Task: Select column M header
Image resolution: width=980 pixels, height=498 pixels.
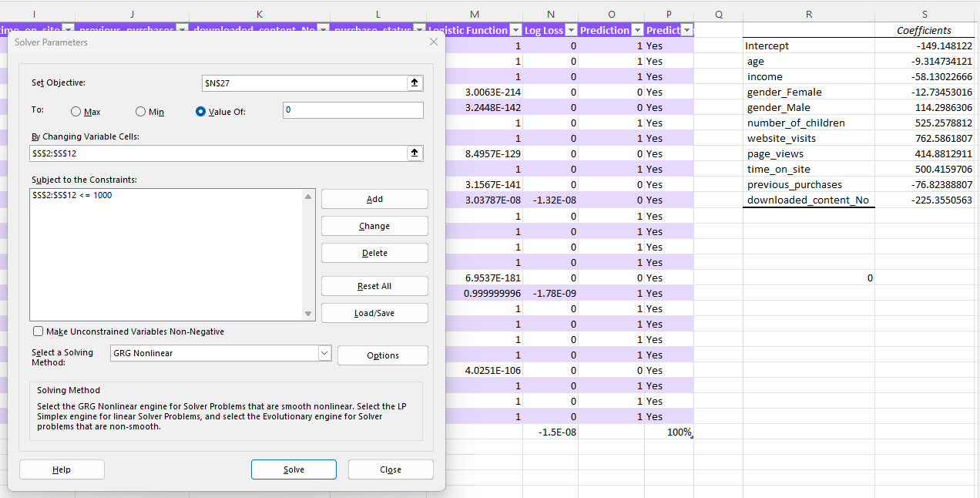Action: (x=474, y=14)
